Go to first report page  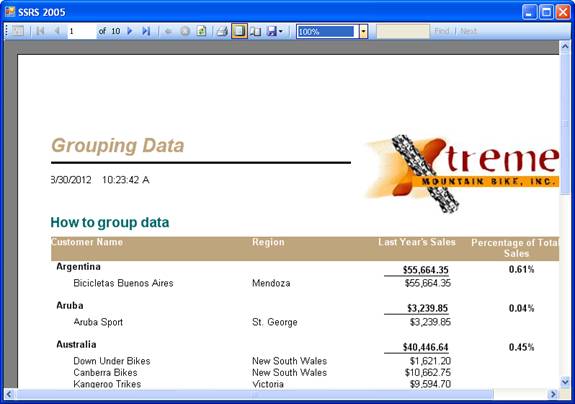[x=40, y=31]
